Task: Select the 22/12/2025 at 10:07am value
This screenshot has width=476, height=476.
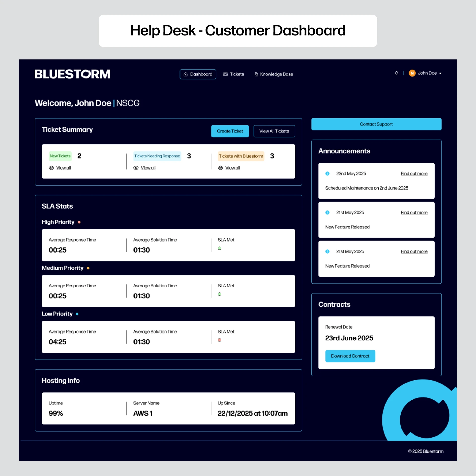Action: tap(253, 413)
